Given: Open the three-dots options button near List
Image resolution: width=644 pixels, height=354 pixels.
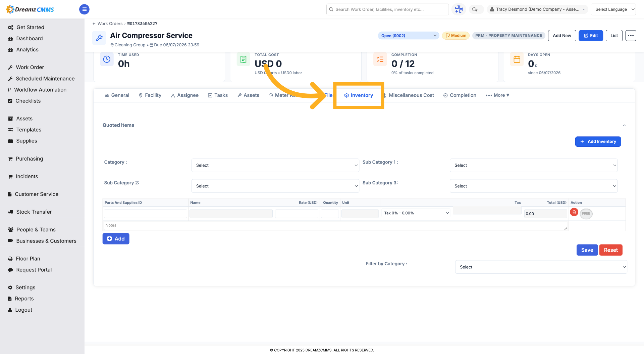Looking at the screenshot, I should click(631, 36).
